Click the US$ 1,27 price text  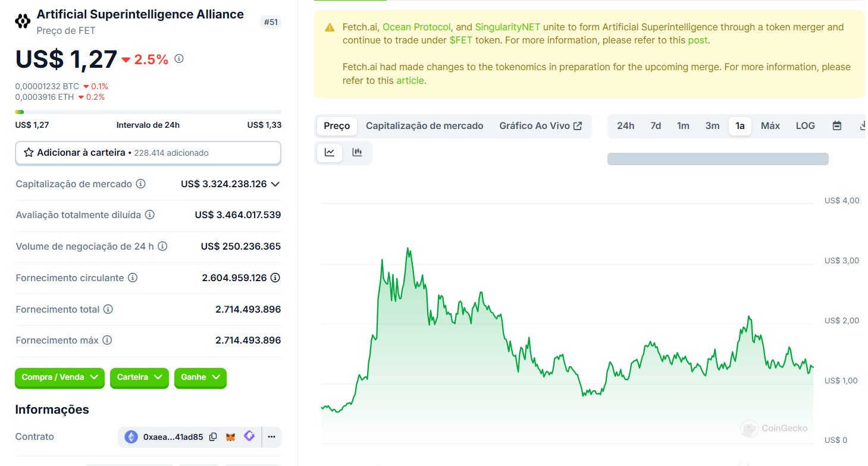(66, 59)
